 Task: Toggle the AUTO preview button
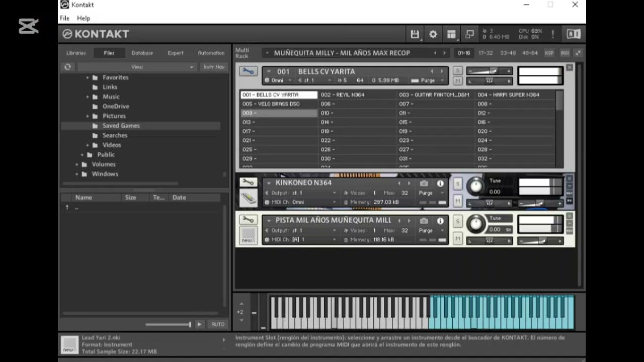218,324
